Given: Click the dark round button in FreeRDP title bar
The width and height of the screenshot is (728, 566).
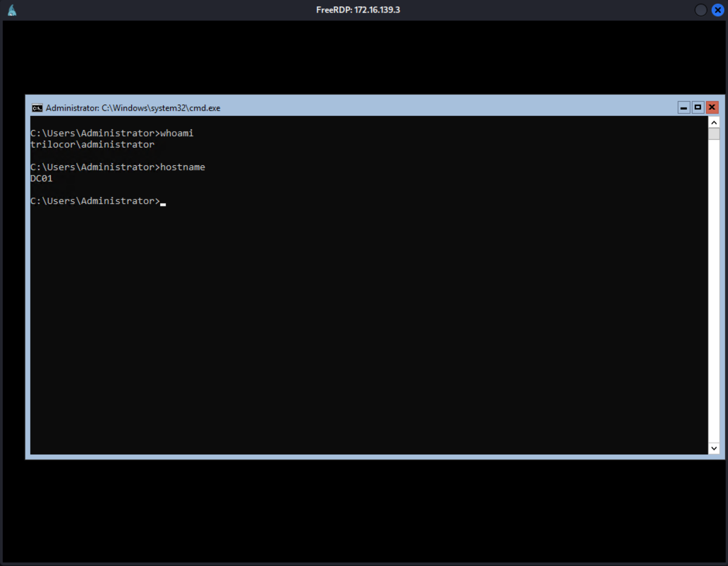Looking at the screenshot, I should (x=701, y=10).
